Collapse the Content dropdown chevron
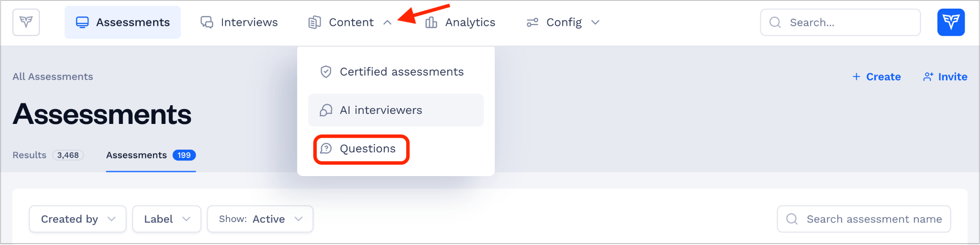Screen dimensions: 980x245 (388, 22)
